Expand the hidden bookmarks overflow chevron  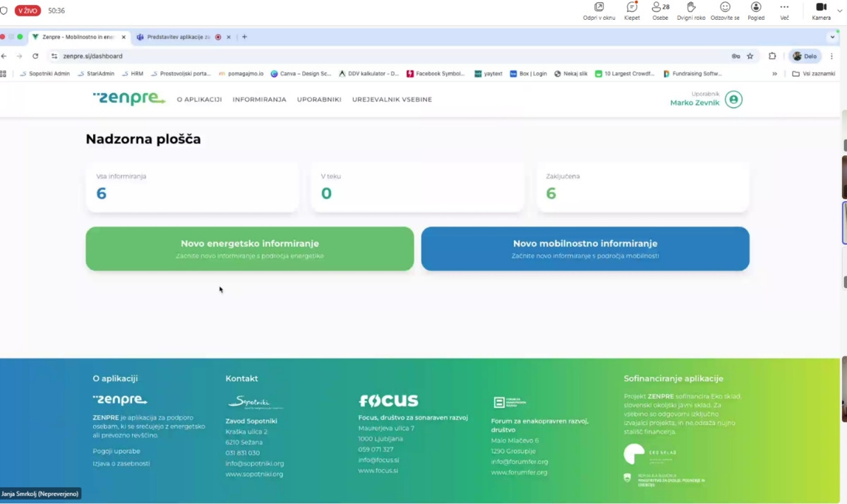click(x=775, y=73)
